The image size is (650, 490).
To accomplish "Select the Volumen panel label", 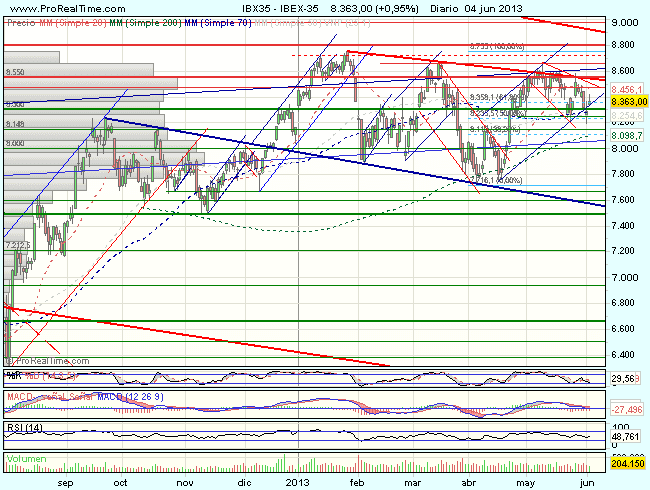I will pyautogui.click(x=28, y=458).
